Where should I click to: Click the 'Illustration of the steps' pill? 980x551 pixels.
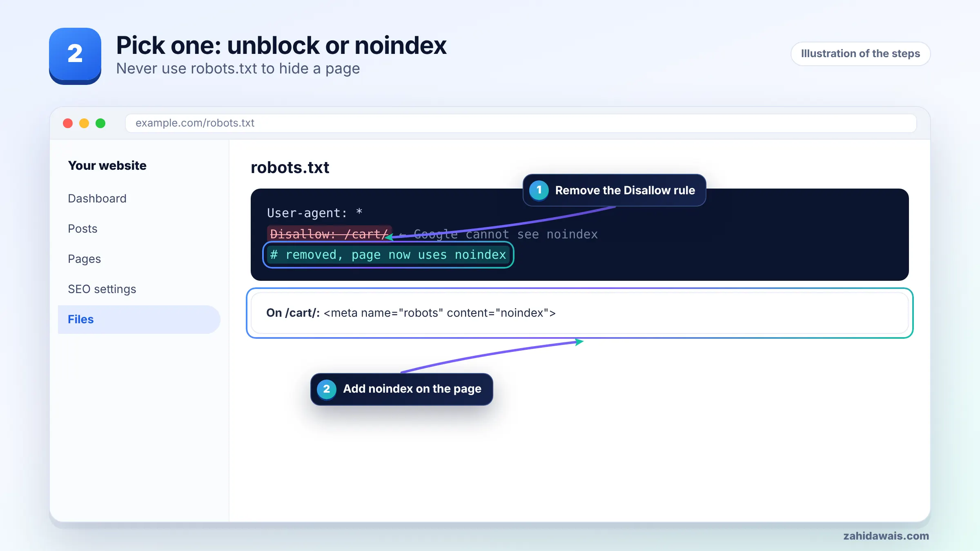pyautogui.click(x=861, y=53)
